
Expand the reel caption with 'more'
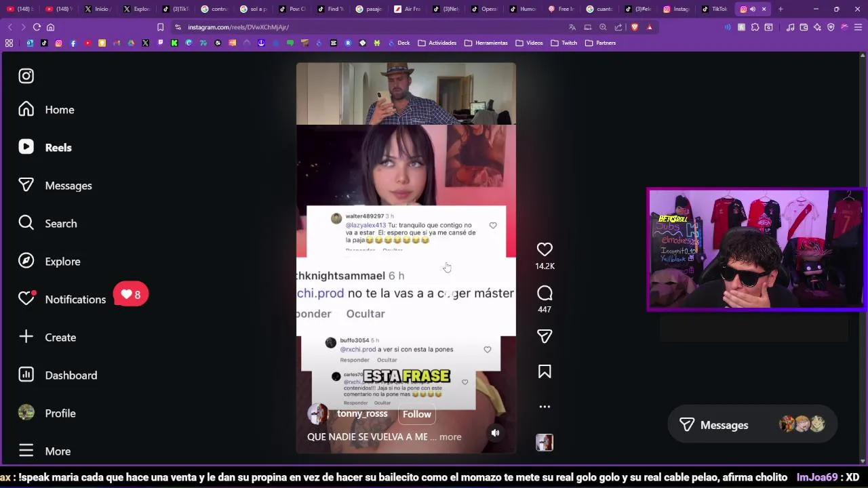[x=450, y=437]
